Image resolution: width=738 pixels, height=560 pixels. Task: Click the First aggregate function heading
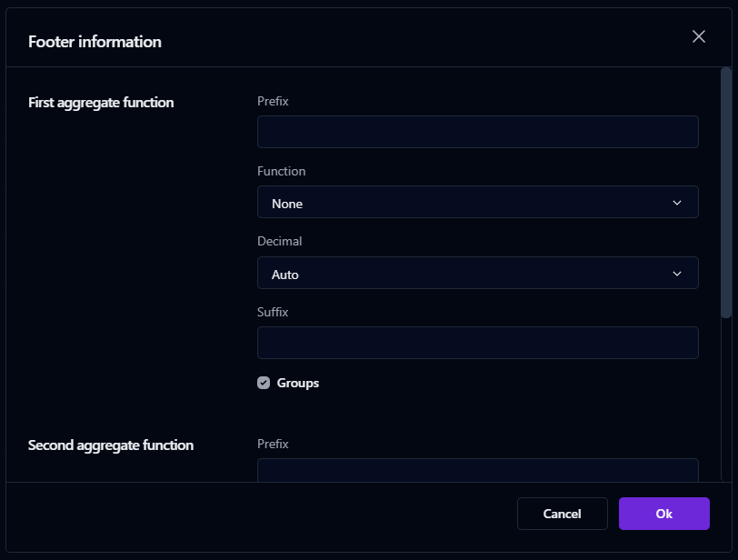[101, 103]
